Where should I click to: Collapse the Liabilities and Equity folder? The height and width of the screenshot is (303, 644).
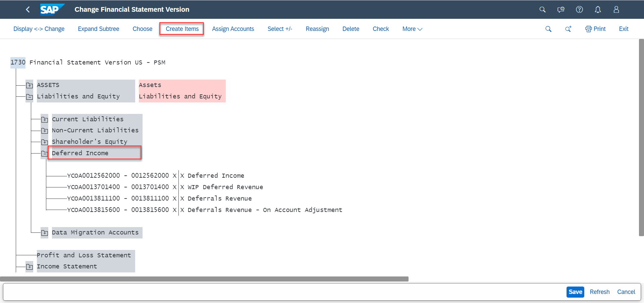[x=30, y=97]
